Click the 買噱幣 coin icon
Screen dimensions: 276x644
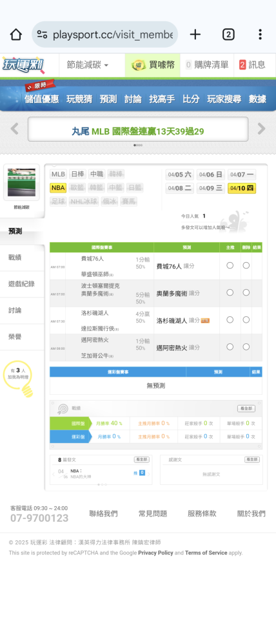coord(139,65)
